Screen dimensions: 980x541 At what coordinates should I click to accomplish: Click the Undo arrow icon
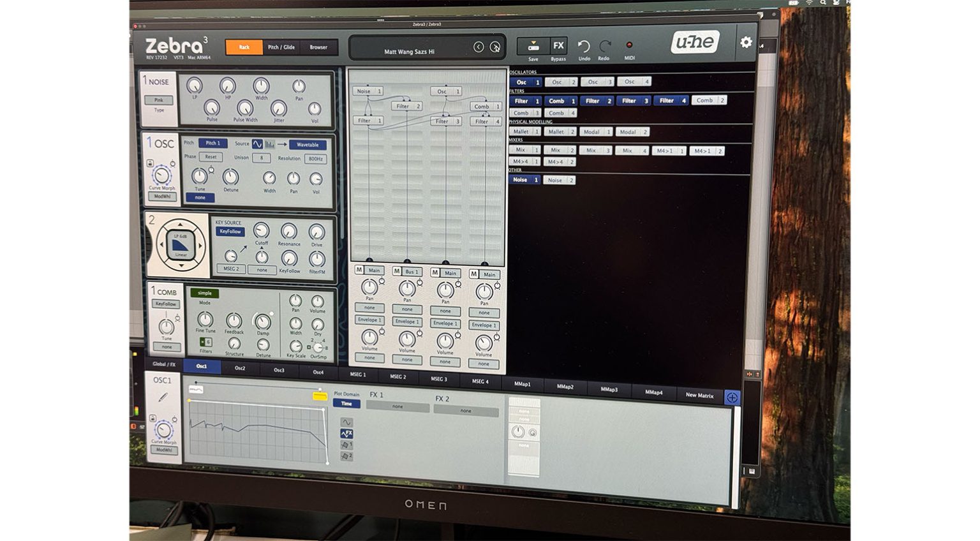click(x=583, y=47)
